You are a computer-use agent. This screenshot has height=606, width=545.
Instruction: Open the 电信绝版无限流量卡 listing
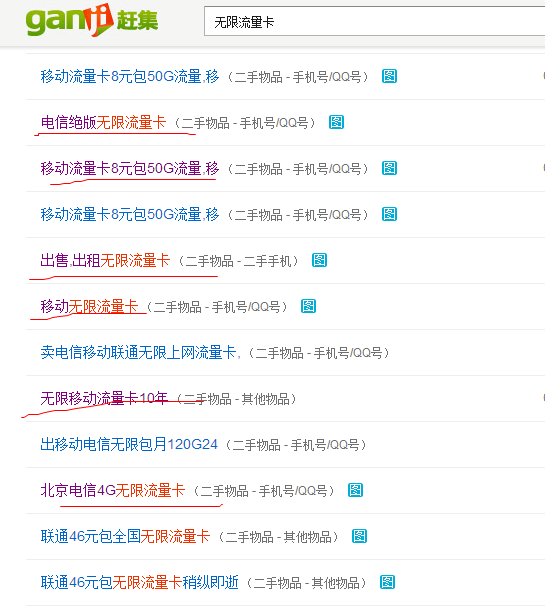pyautogui.click(x=103, y=123)
